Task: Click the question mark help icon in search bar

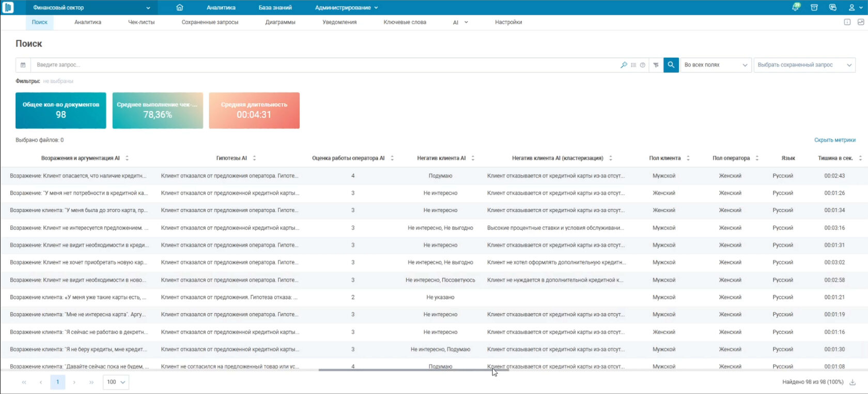Action: (642, 65)
